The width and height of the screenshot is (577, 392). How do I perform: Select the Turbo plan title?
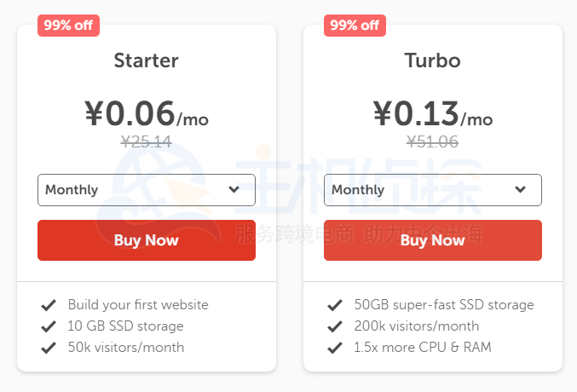[x=432, y=61]
